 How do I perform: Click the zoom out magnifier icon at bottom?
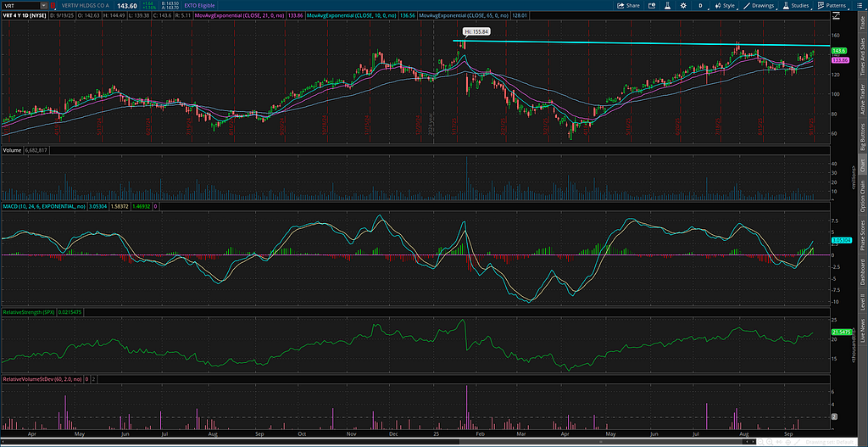point(760,442)
